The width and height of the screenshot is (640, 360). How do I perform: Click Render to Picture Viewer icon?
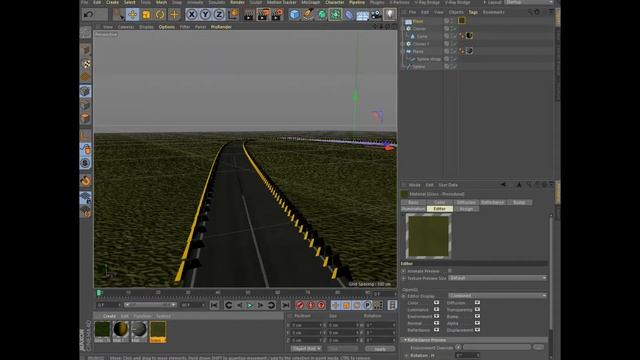pyautogui.click(x=263, y=15)
